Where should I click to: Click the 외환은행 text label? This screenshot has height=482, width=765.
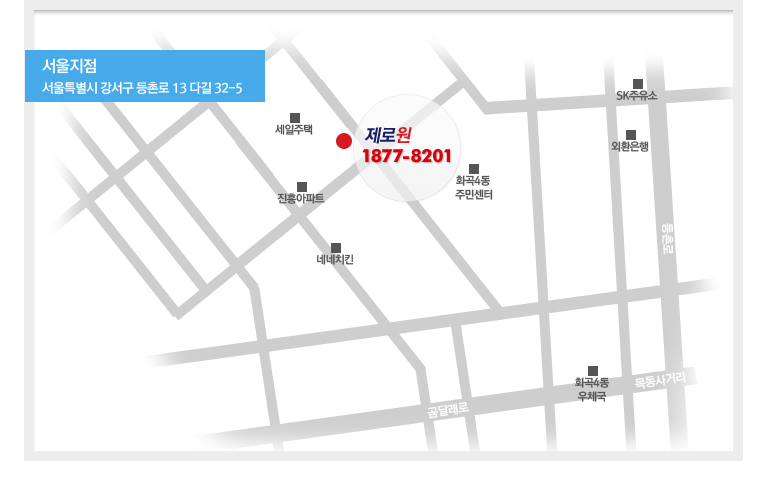tap(630, 147)
